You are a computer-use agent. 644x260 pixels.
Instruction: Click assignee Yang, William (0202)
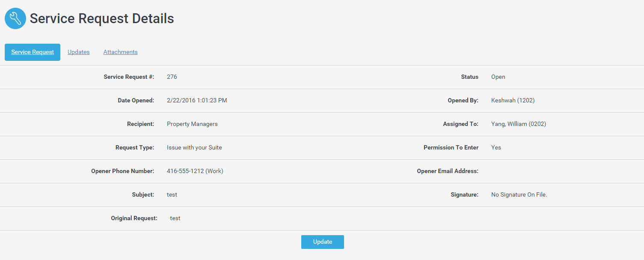tap(518, 124)
